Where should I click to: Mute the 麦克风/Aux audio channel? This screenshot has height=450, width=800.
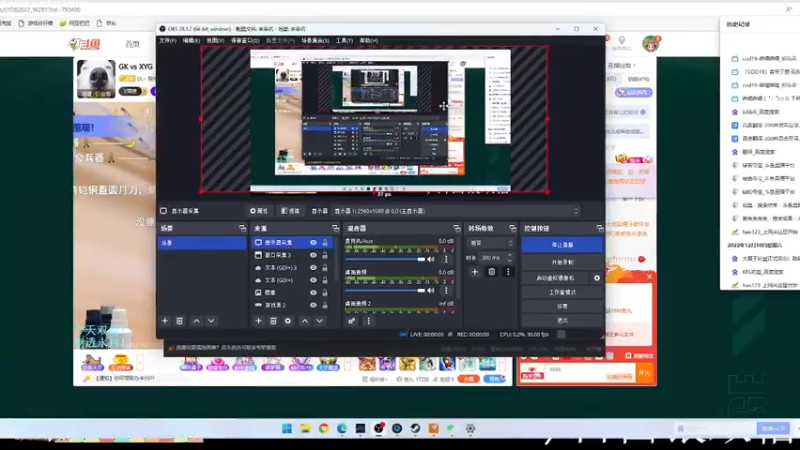coord(432,259)
